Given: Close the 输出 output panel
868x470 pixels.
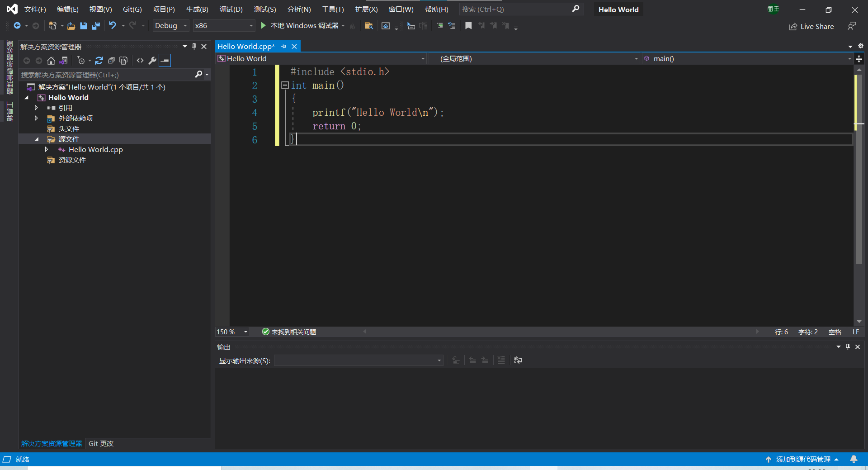Looking at the screenshot, I should click(858, 347).
